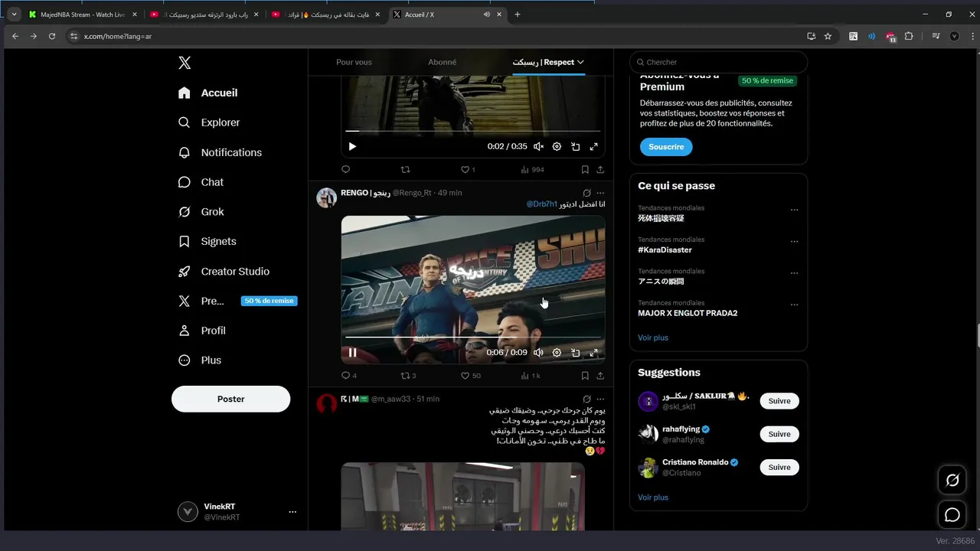This screenshot has width=980, height=551.
Task: Unmute the top video
Action: [x=538, y=146]
